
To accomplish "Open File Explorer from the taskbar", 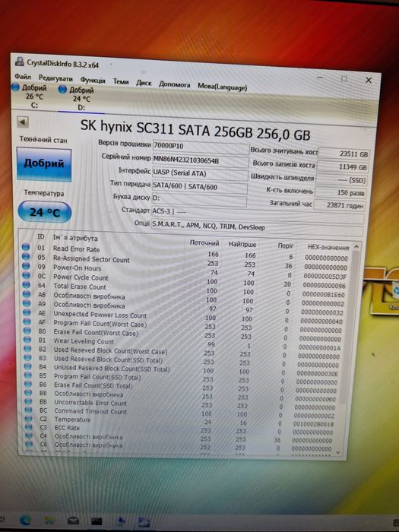I will pyautogui.click(x=50, y=521).
